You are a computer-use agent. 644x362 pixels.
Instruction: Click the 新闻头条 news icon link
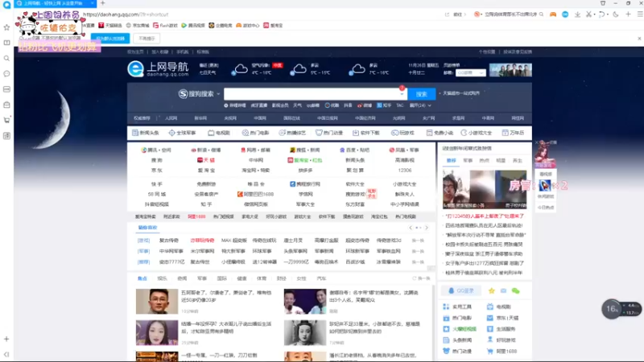146,133
